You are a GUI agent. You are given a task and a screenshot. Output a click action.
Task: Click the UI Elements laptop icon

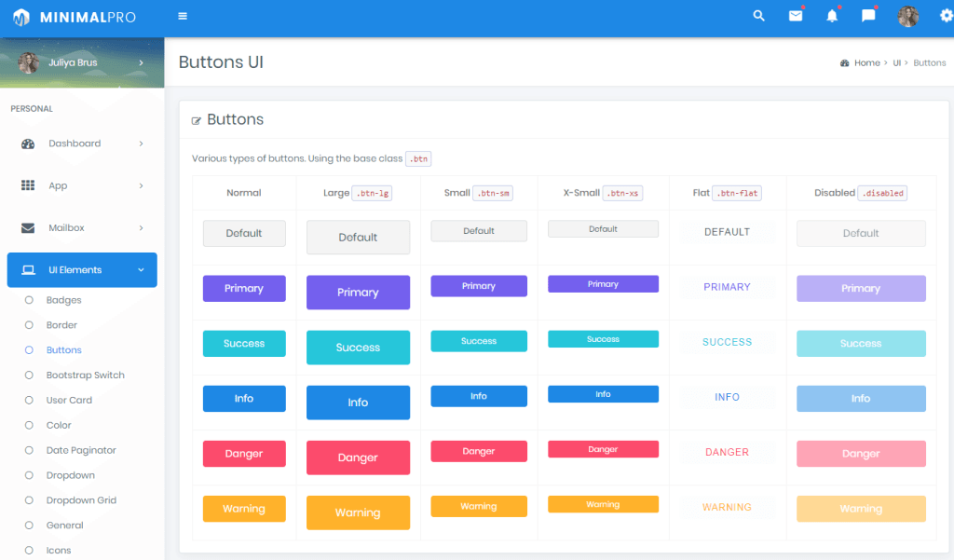[28, 269]
